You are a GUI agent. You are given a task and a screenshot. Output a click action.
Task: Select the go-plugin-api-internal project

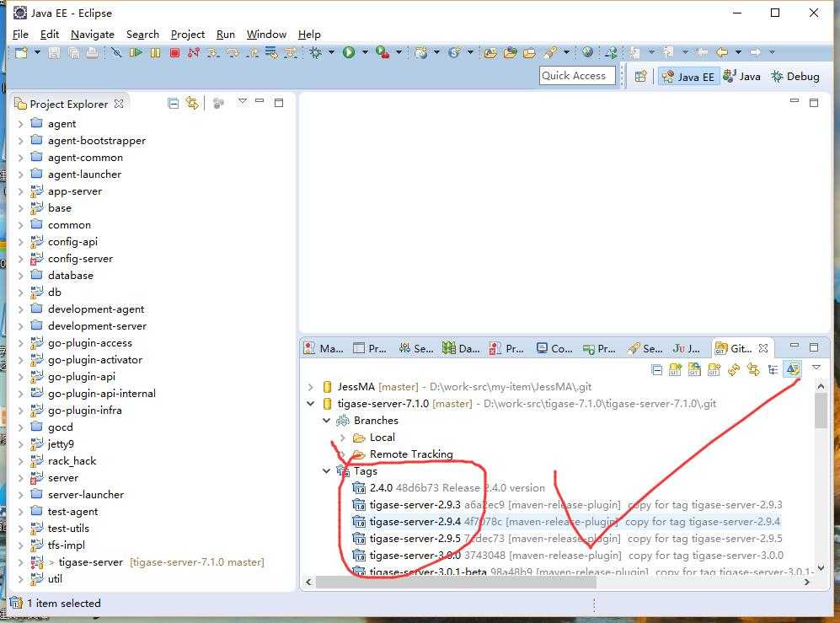click(101, 394)
